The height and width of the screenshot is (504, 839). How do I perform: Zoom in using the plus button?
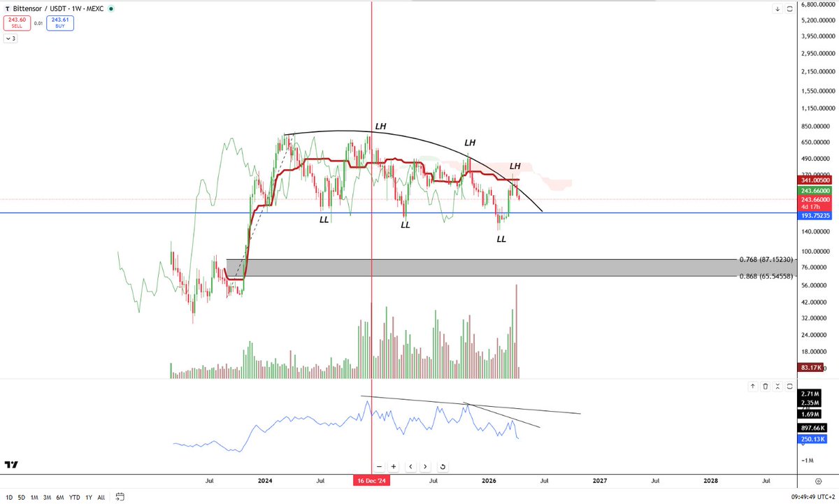pos(394,466)
